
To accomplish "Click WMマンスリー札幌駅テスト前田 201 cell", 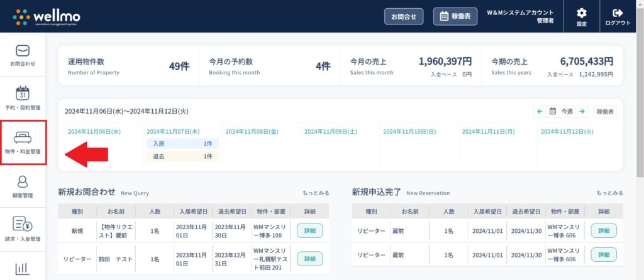I will [x=270, y=259].
